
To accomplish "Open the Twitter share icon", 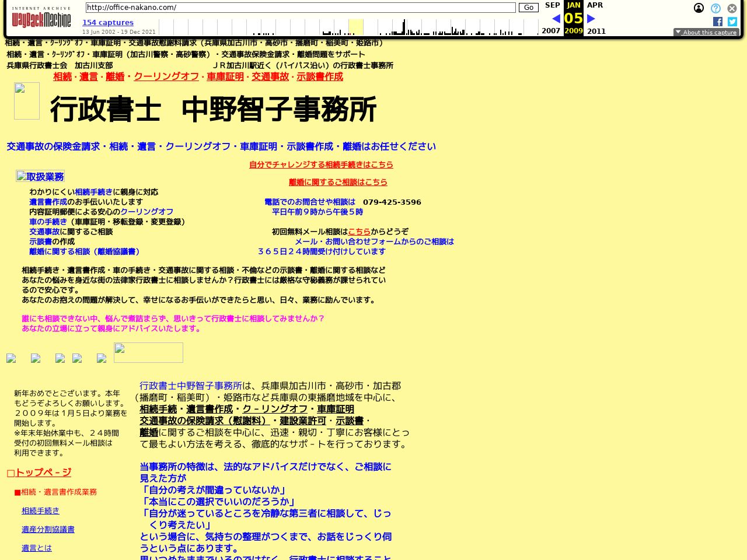I will [x=732, y=22].
